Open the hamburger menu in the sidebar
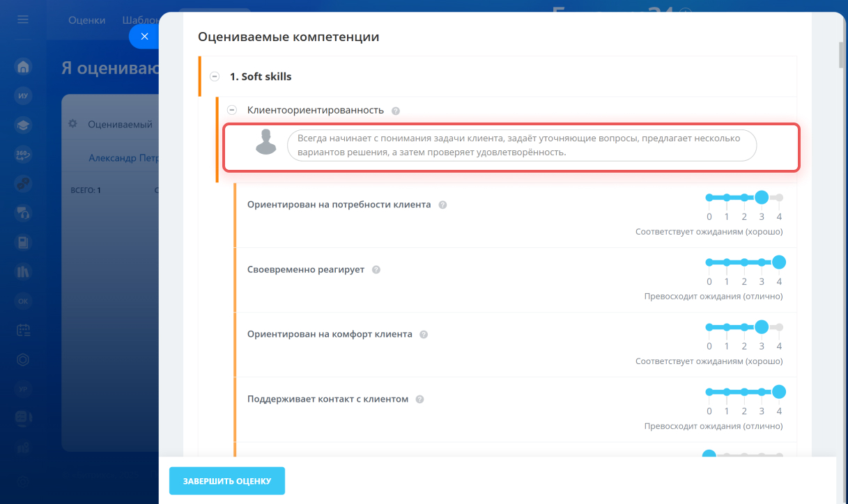 point(23,19)
